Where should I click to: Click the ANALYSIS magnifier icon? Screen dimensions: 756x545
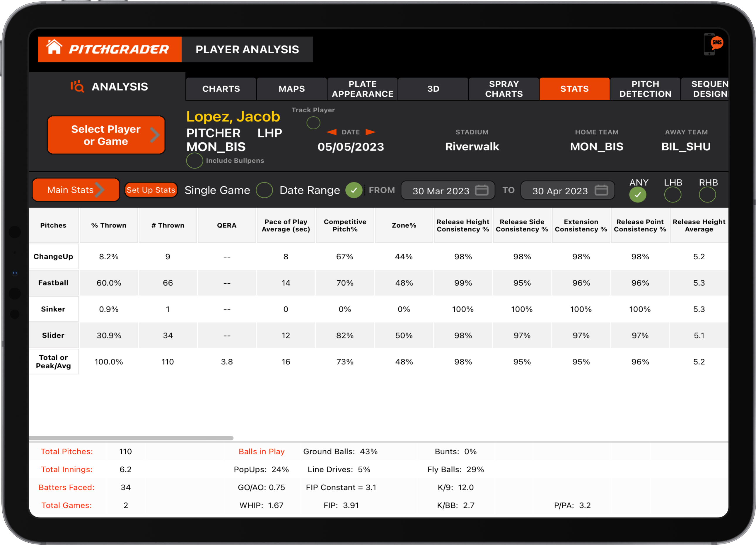pos(77,87)
